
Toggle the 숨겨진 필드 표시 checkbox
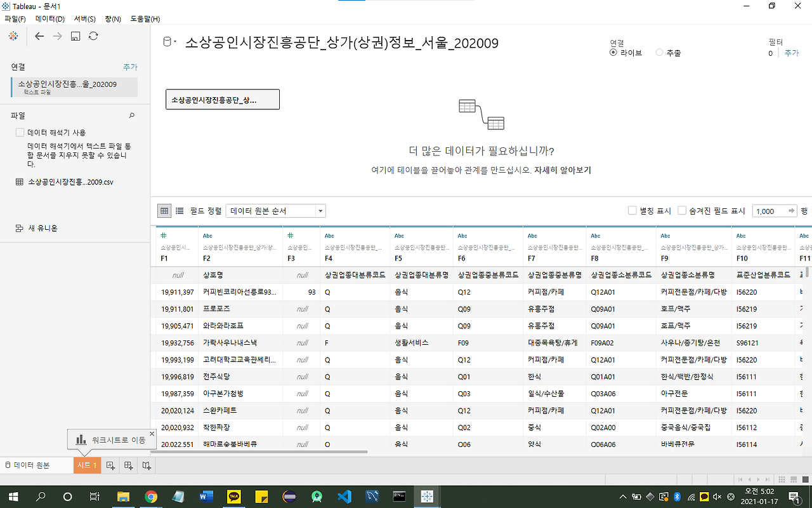tap(682, 211)
